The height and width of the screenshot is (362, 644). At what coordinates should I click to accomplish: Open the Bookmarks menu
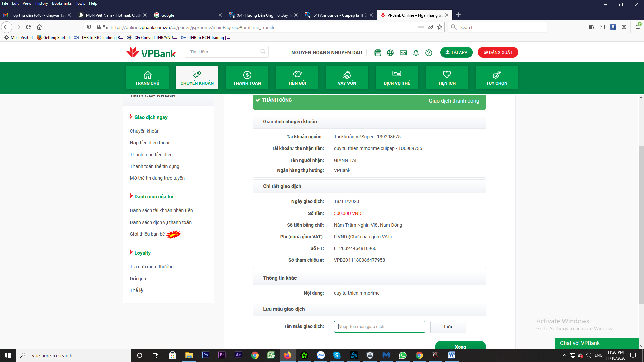[x=62, y=3]
